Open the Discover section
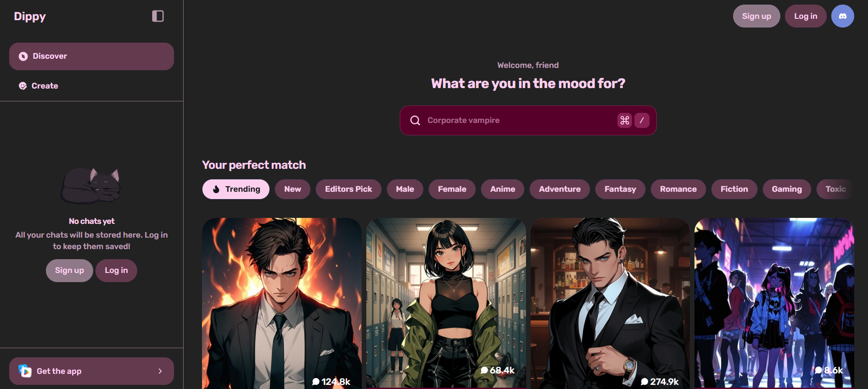The width and height of the screenshot is (868, 389). pyautogui.click(x=91, y=56)
